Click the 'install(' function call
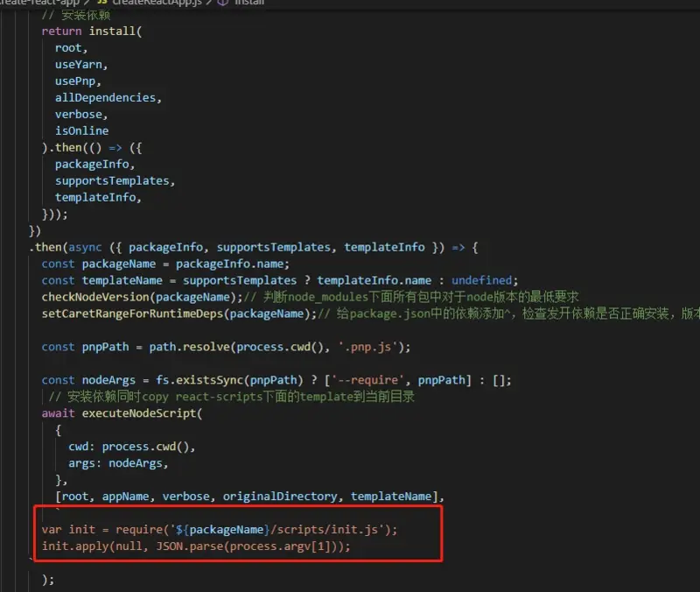This screenshot has height=592, width=700. 115,32
